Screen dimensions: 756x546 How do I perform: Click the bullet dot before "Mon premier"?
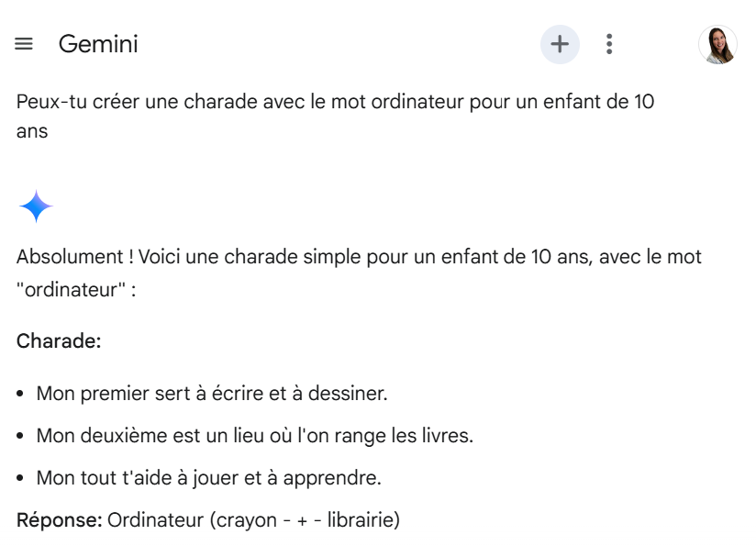click(20, 394)
